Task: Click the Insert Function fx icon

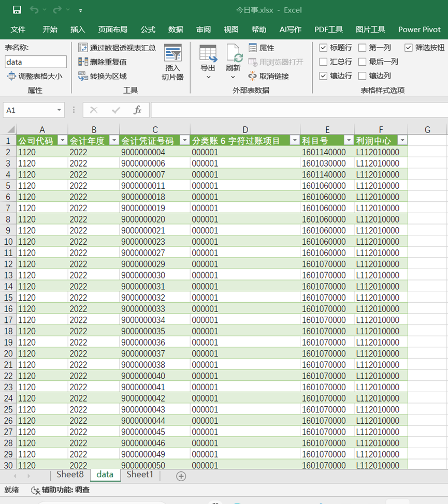Action: click(137, 110)
